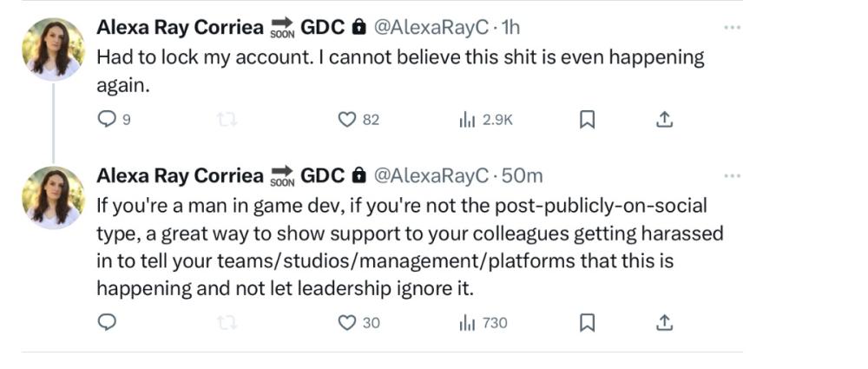The image size is (868, 369).
Task: Open profile picture on the first tweet
Action: (x=53, y=49)
